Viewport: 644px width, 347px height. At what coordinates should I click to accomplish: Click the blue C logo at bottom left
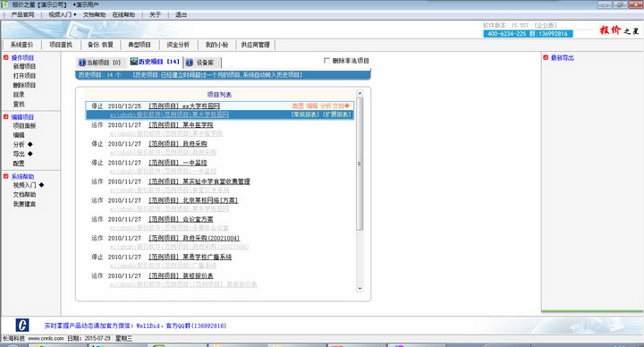[x=22, y=326]
